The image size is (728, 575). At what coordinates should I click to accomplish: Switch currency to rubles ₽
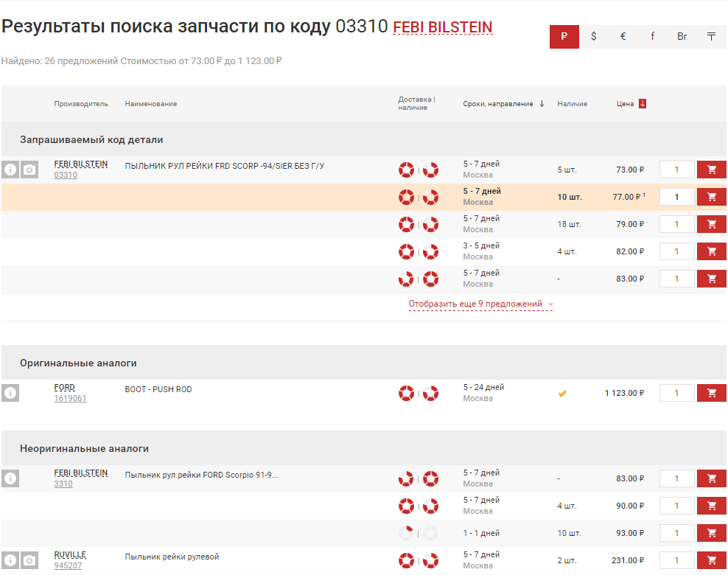click(x=564, y=37)
